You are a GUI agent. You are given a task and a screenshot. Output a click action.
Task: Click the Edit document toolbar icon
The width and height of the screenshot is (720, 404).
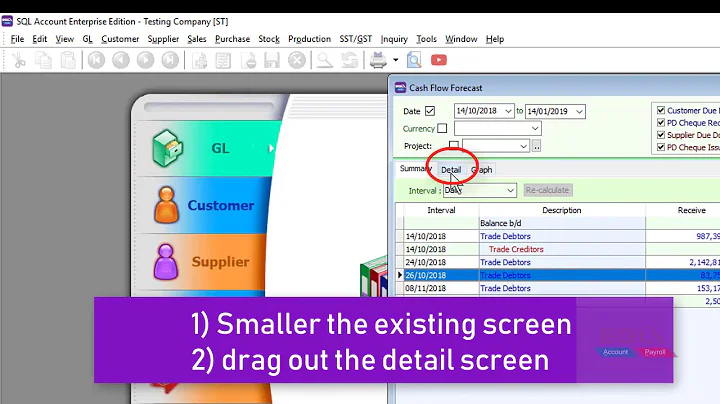point(224,60)
